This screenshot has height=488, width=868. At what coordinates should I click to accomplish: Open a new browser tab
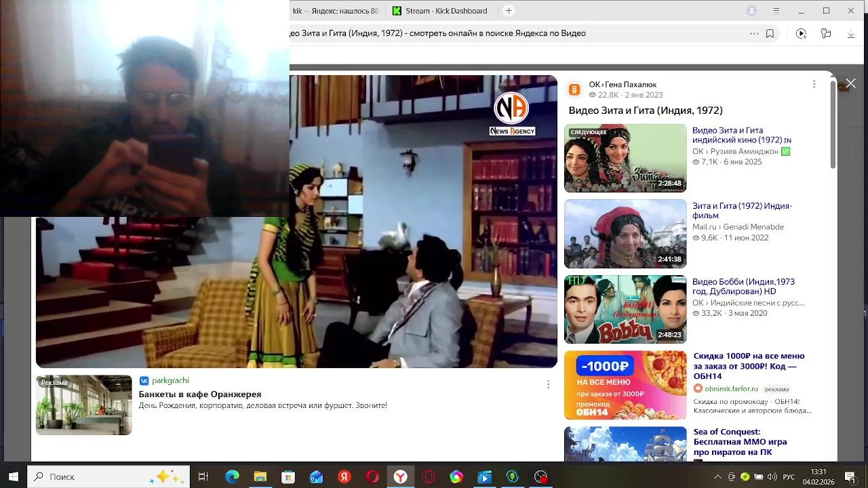click(509, 11)
